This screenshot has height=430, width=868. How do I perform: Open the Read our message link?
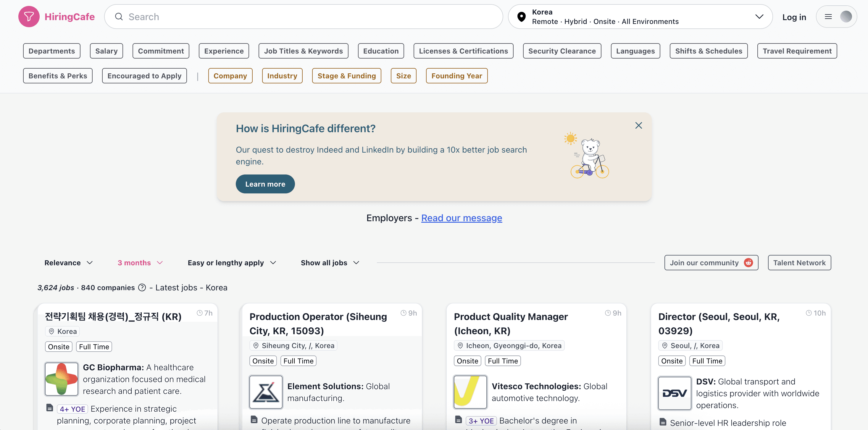click(462, 218)
